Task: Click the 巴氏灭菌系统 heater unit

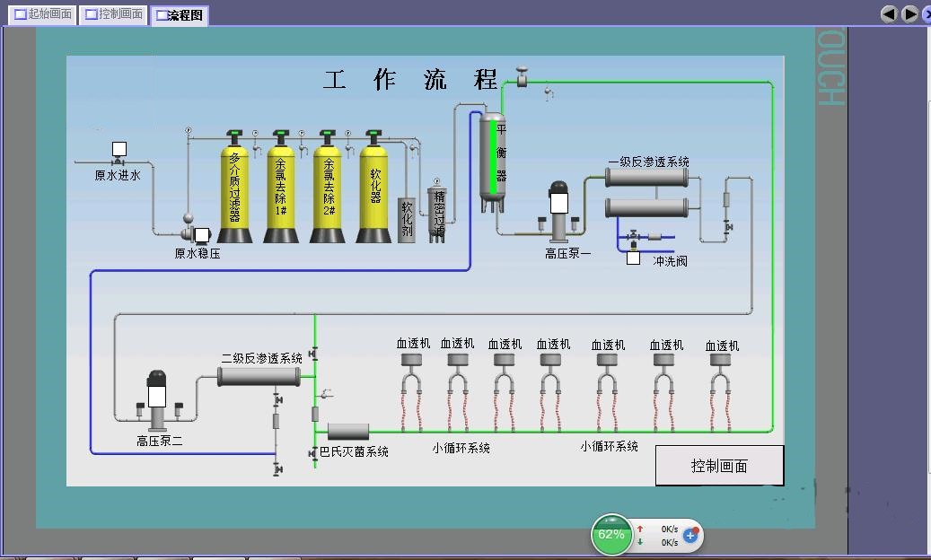Action: (x=348, y=432)
